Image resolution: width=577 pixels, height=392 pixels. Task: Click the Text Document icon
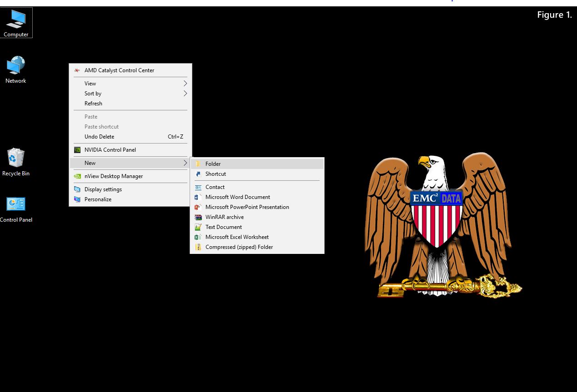[198, 227]
